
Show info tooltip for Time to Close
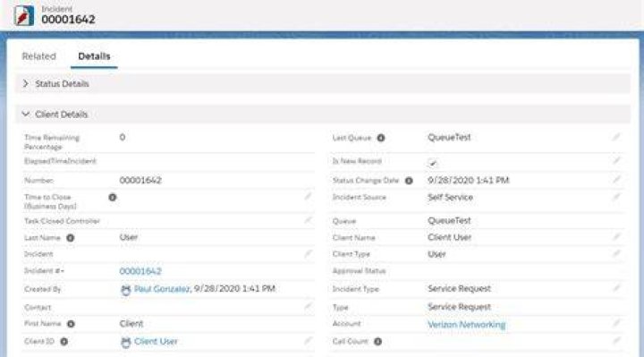112,198
